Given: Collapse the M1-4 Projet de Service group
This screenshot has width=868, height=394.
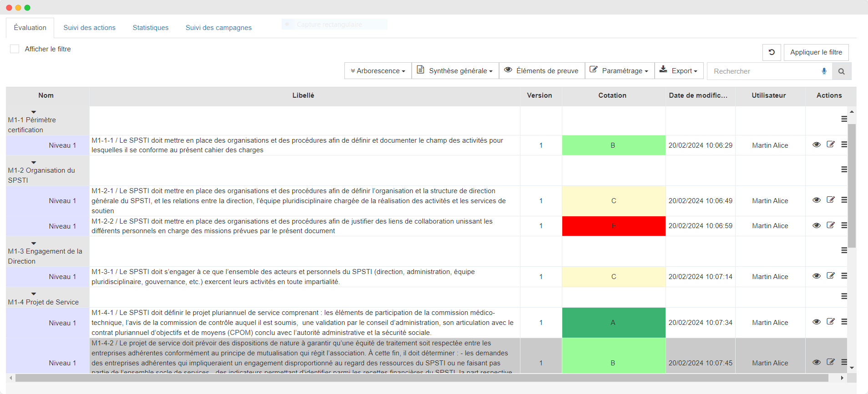Looking at the screenshot, I should tap(34, 294).
